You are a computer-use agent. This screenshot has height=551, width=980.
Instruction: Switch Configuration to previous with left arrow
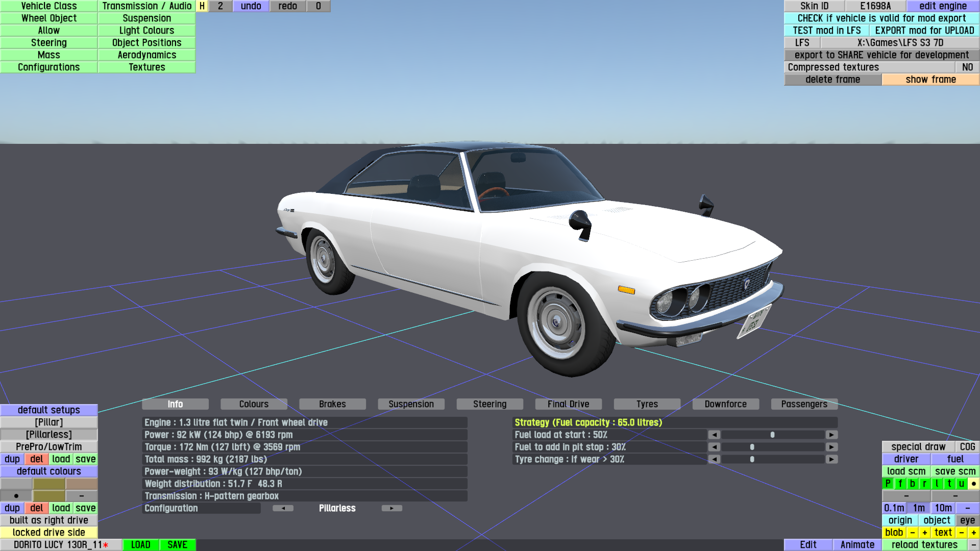click(x=283, y=508)
